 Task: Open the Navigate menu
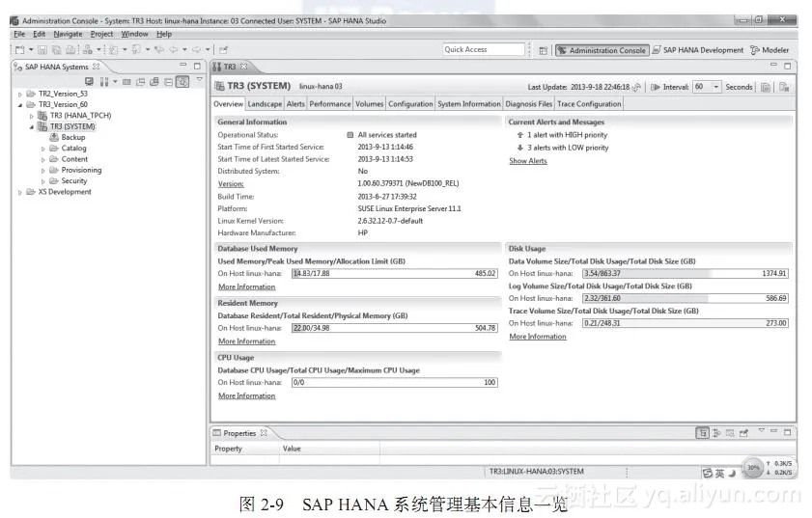click(68, 34)
